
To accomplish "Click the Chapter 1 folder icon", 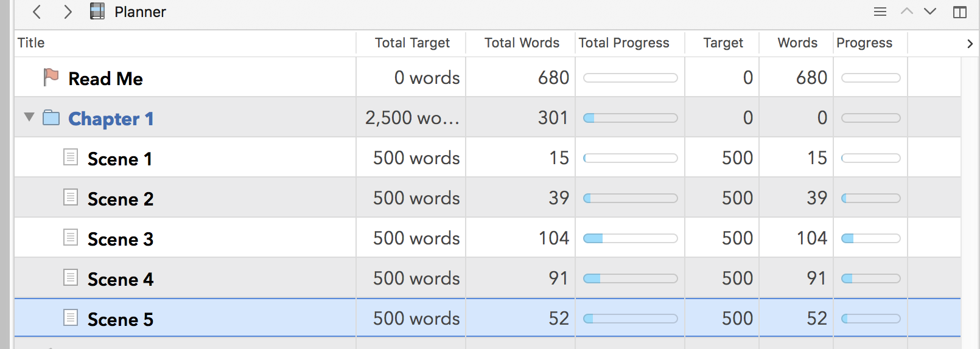I will pyautogui.click(x=51, y=117).
